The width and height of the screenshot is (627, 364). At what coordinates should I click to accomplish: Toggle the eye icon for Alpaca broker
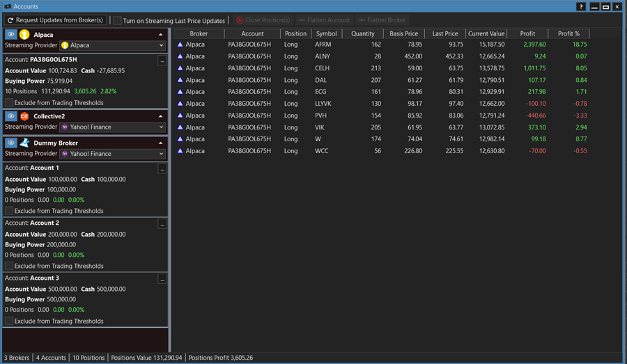(10, 34)
